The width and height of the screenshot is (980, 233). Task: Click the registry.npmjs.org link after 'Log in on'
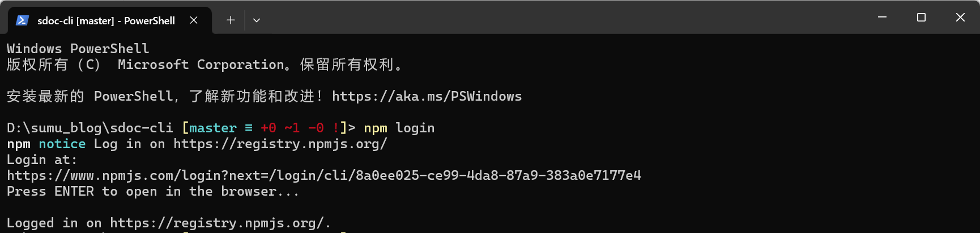click(x=280, y=144)
